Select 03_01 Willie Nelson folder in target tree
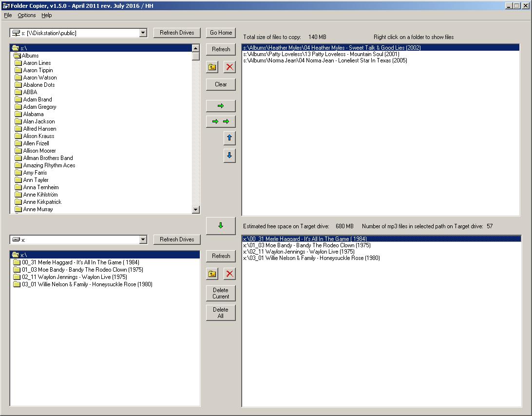Image resolution: width=532 pixels, height=416 pixels. tap(87, 284)
